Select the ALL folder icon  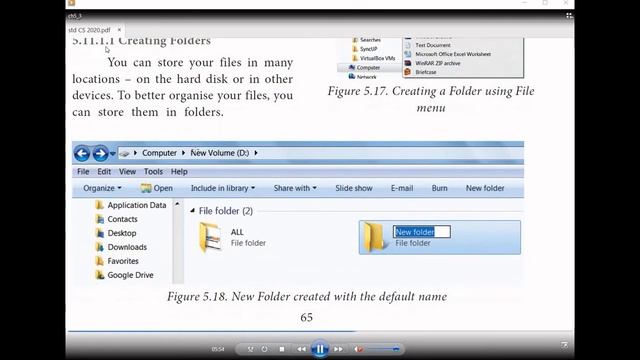click(x=210, y=237)
